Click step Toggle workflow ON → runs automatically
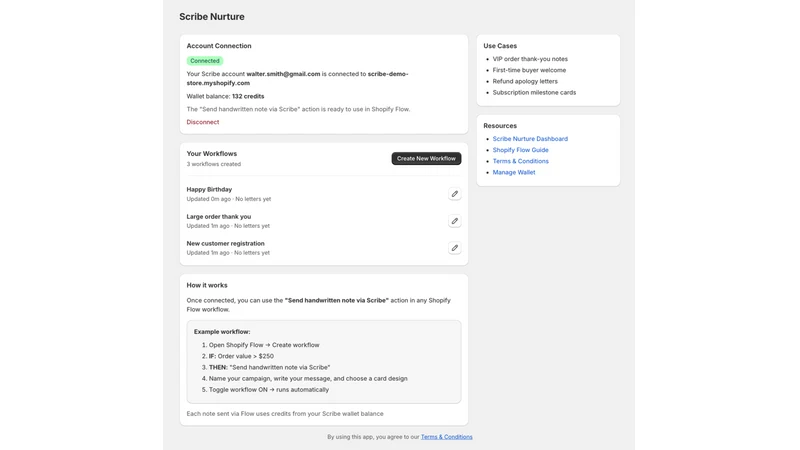The height and width of the screenshot is (450, 800). pos(269,390)
